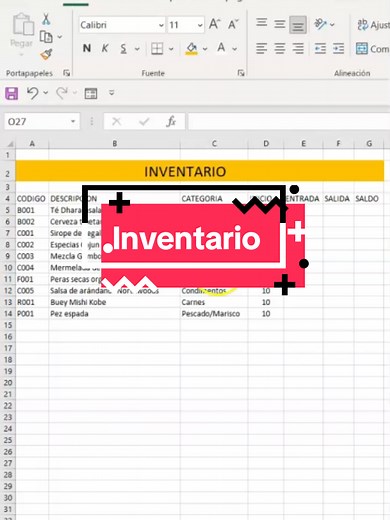Image resolution: width=390 pixels, height=520 pixels.
Task: Click the Pescado/Marisco category cell
Action: 214,314
